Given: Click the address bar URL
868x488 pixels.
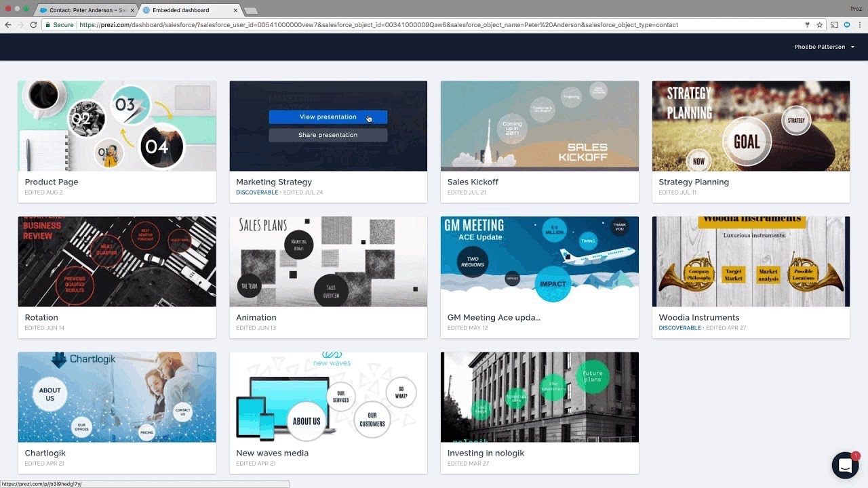Looking at the screenshot, I should tap(378, 25).
